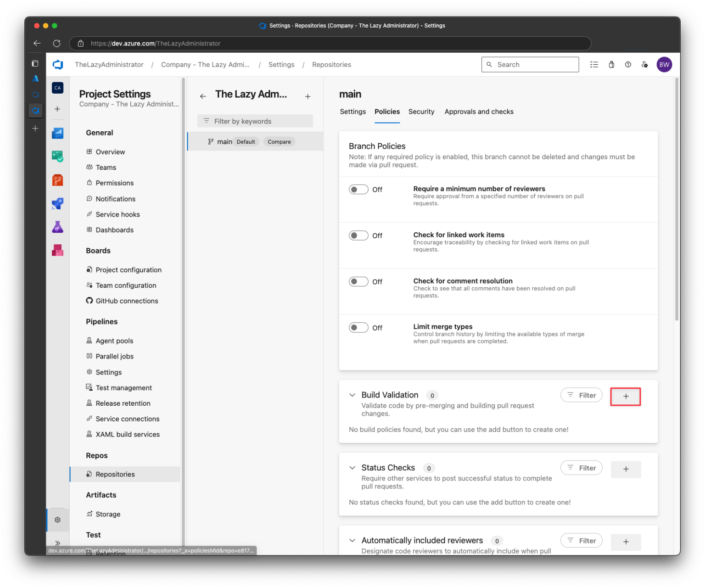Open Service connections settings
Viewport: 705px width, 588px height.
coord(127,419)
